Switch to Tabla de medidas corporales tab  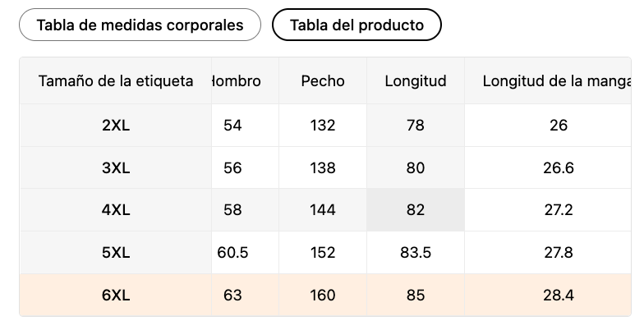(140, 25)
